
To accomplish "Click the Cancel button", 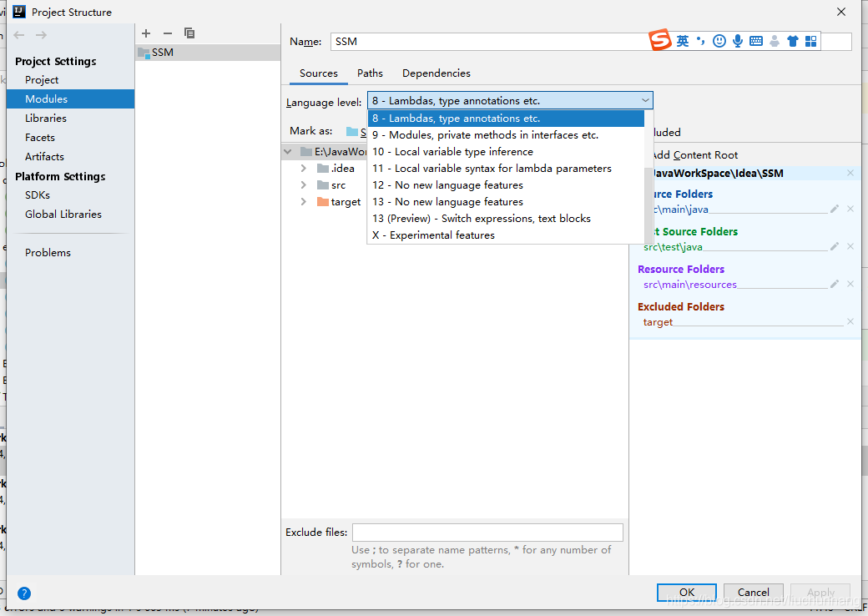I will point(754,592).
